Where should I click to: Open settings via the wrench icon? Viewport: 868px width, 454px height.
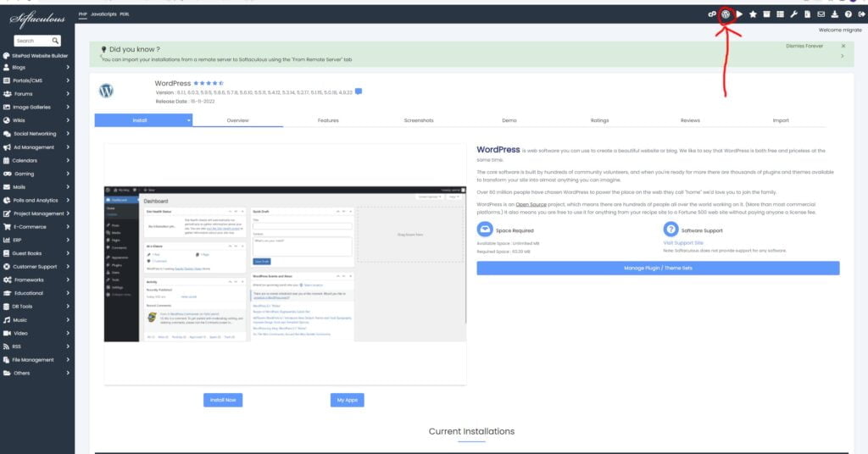point(793,14)
